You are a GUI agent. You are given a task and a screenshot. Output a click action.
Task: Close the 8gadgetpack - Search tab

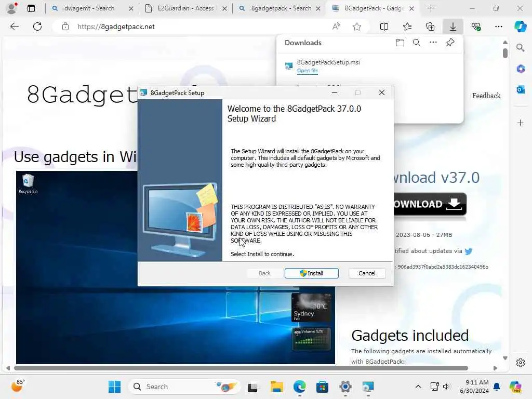tap(318, 8)
